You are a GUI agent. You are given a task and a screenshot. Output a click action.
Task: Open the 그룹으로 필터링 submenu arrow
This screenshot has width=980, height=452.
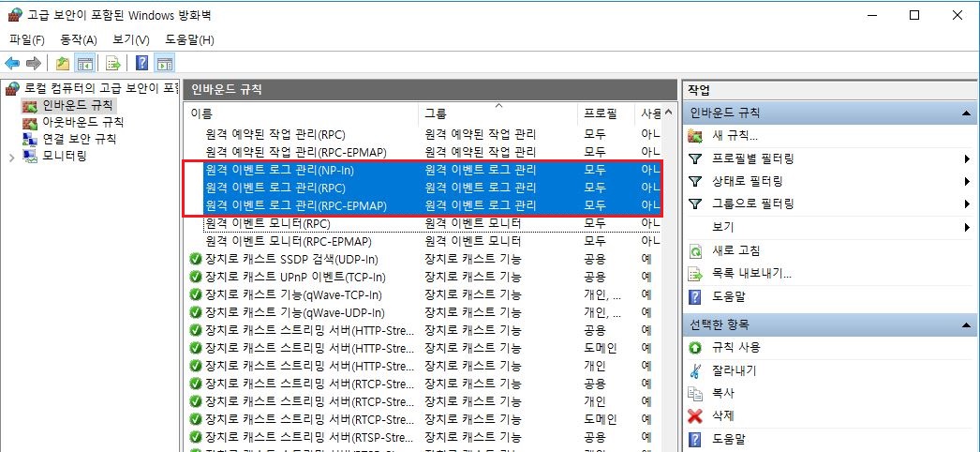click(967, 203)
